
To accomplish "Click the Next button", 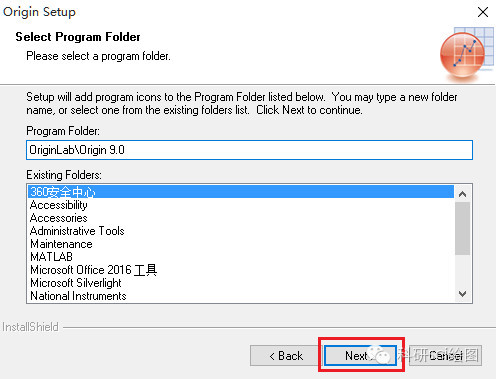I will point(360,356).
